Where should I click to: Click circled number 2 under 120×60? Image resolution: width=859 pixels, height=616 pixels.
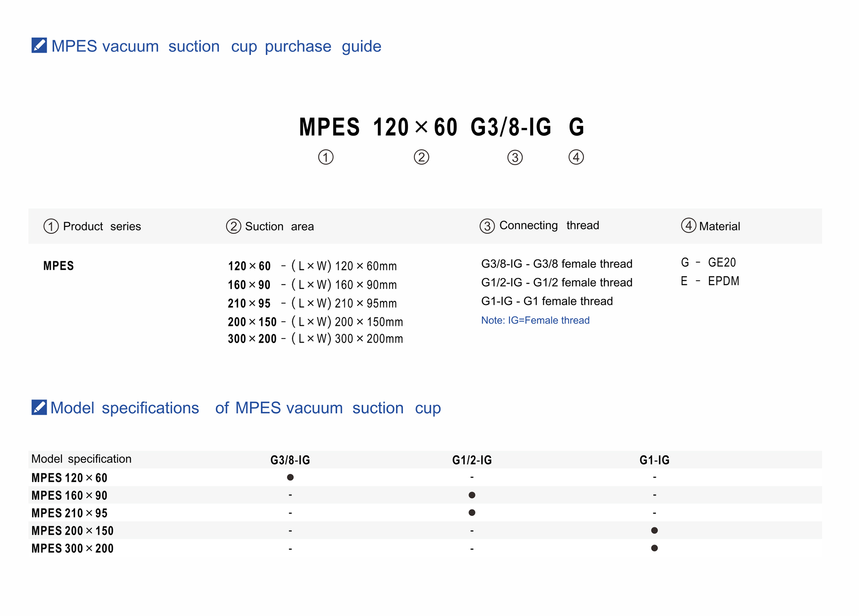click(x=421, y=157)
